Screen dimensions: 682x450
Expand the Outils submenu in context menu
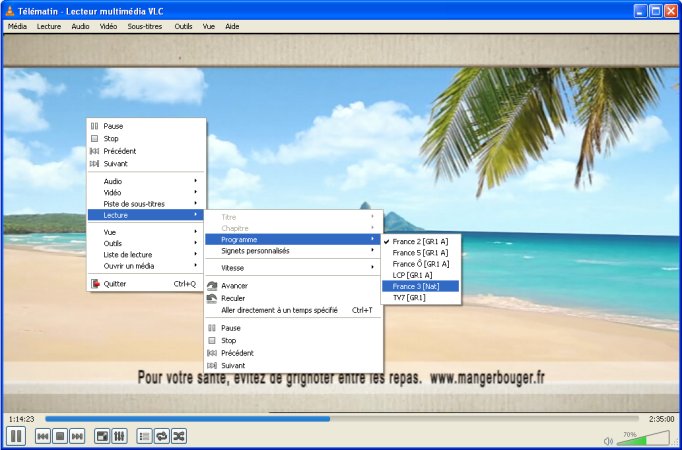(146, 243)
